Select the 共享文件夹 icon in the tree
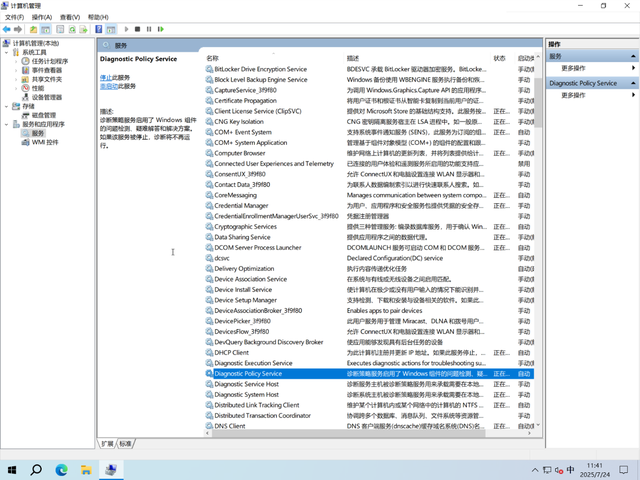The height and width of the screenshot is (480, 640). tap(25, 79)
